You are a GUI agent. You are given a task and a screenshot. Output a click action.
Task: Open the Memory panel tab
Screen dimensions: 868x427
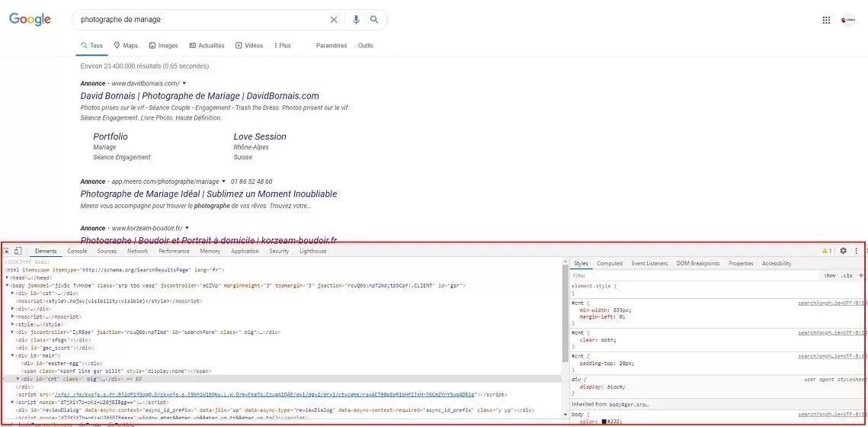tap(210, 251)
